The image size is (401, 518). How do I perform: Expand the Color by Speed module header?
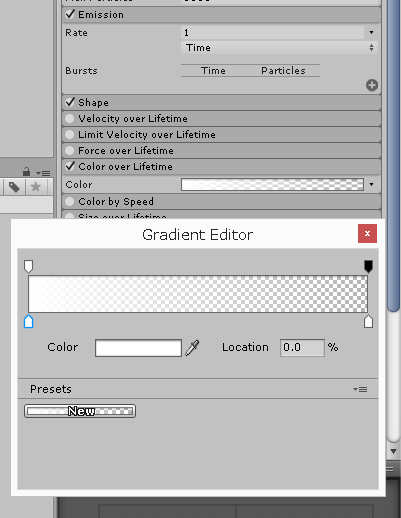221,201
